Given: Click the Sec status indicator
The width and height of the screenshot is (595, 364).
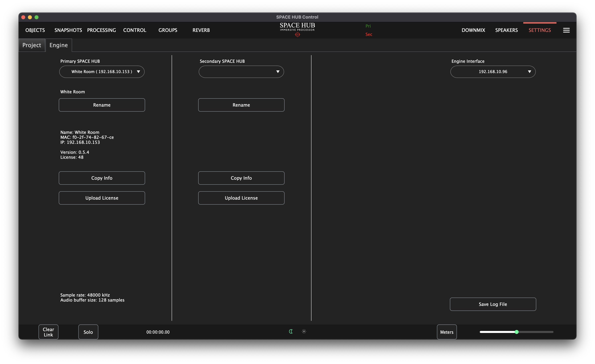Looking at the screenshot, I should coord(369,34).
